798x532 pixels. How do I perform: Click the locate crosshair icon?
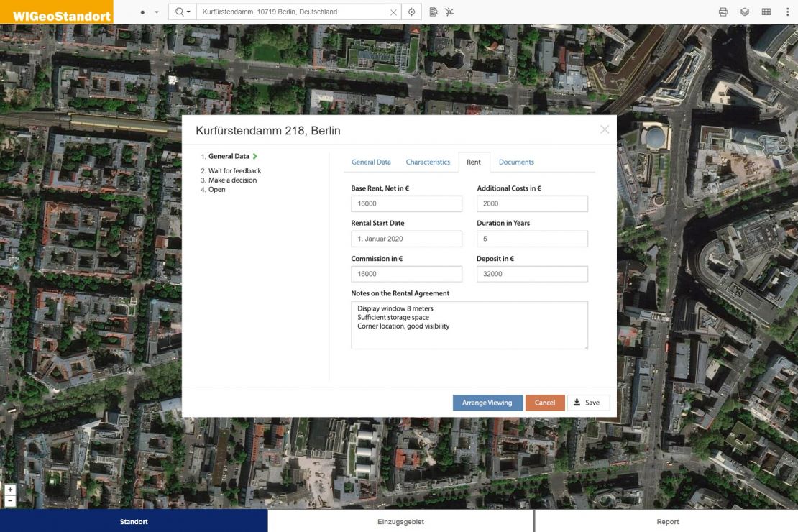click(412, 12)
